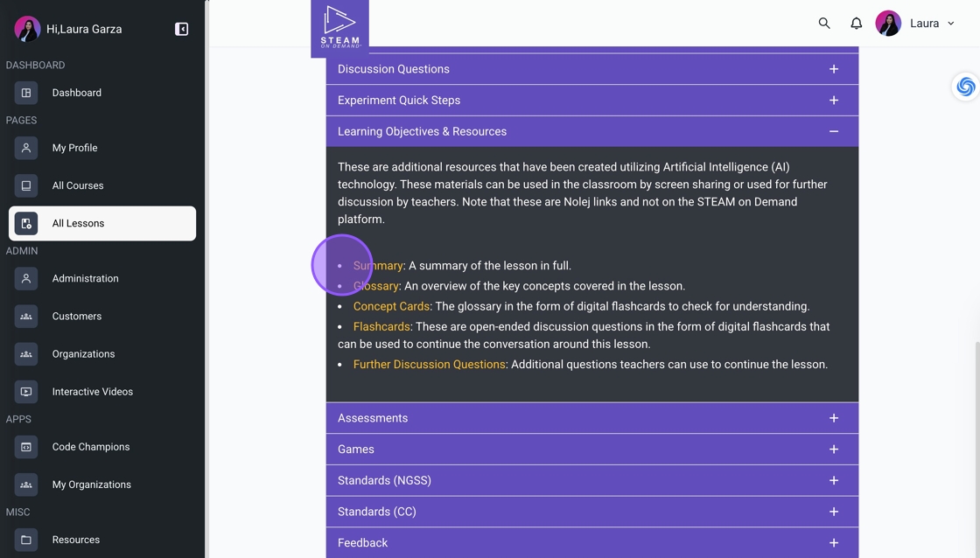Open the Code Champions icon in the sidebar
This screenshot has height=558, width=980.
[x=26, y=447]
